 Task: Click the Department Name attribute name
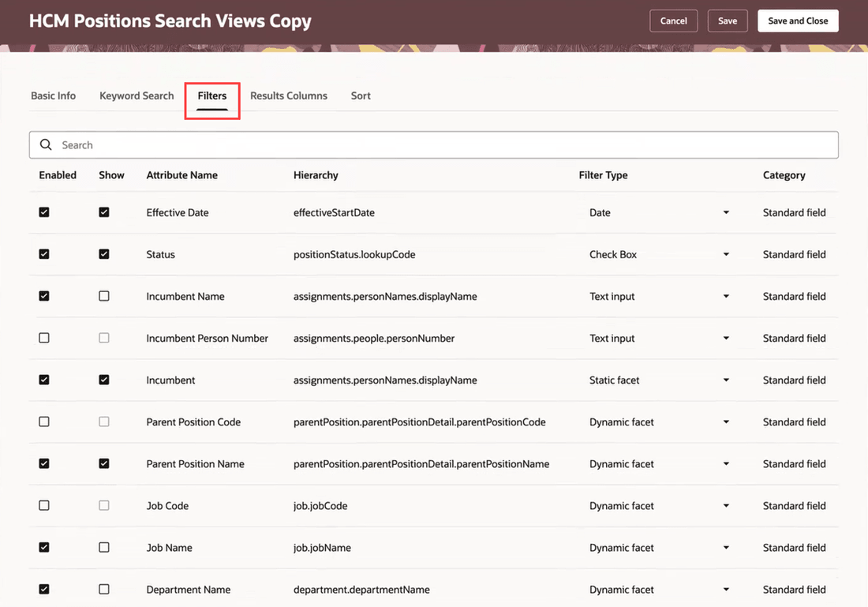(x=189, y=590)
